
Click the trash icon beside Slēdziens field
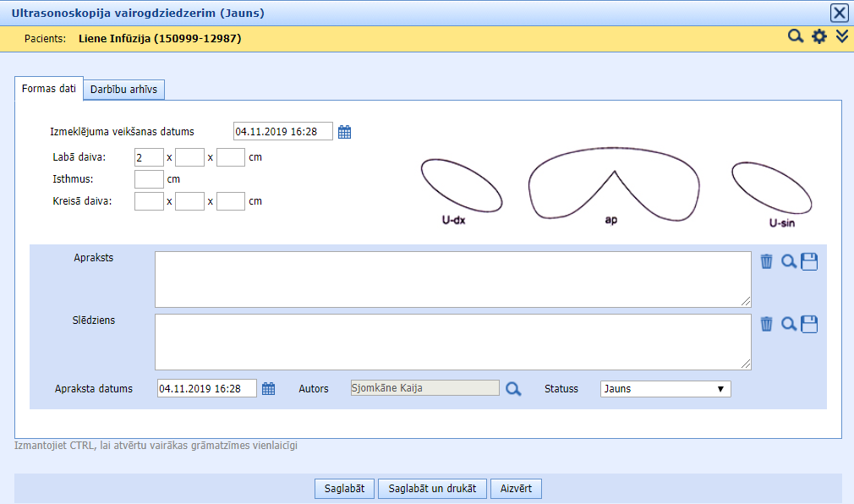coord(766,324)
